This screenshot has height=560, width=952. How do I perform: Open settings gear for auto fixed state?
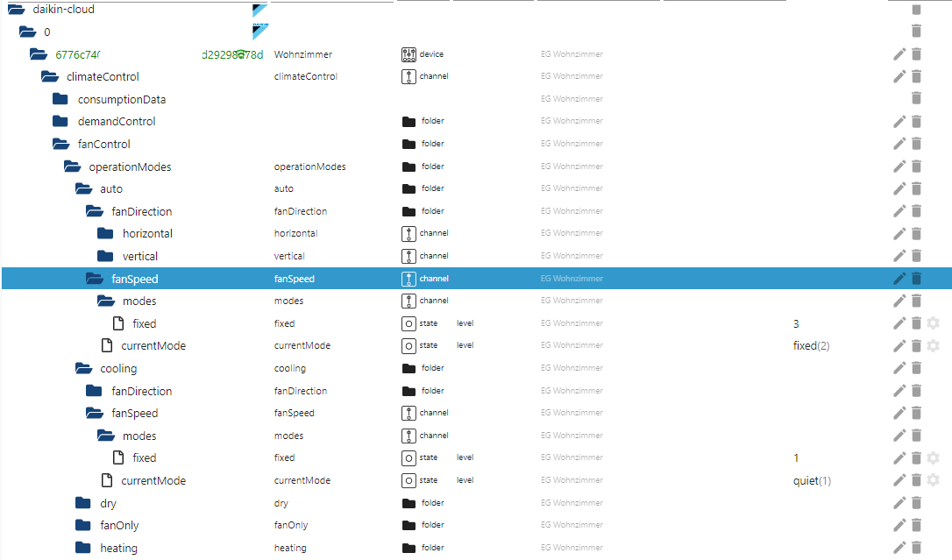coord(934,323)
